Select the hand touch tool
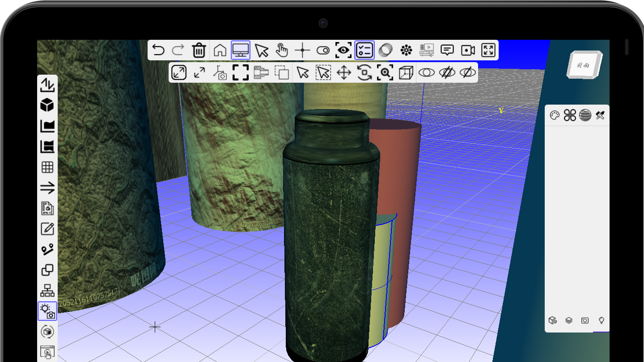The width and height of the screenshot is (644, 362). pos(282,50)
